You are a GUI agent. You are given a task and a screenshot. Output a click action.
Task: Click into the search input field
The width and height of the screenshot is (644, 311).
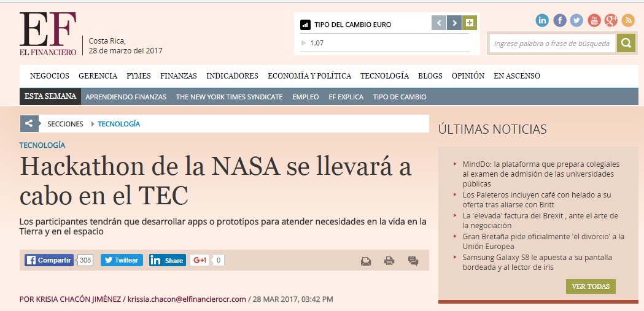(551, 43)
